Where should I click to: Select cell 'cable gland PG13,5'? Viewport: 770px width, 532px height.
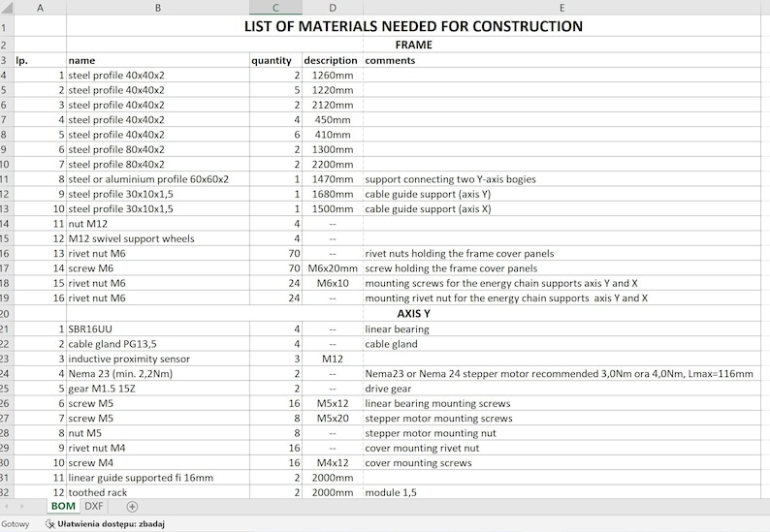158,344
